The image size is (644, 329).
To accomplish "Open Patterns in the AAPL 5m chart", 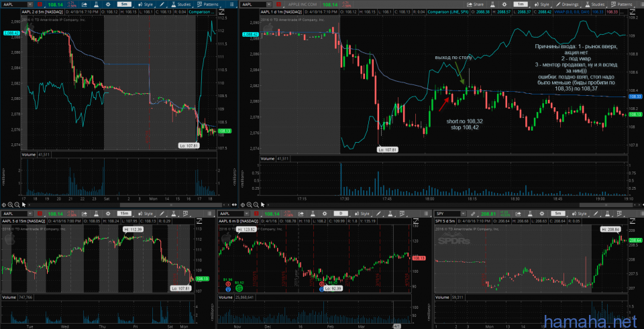I will coord(207,5).
